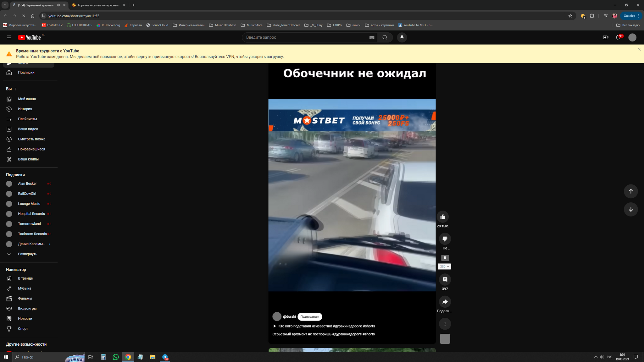Open the 360 quality dropdown
Screen dimensions: 644x362
pyautogui.click(x=444, y=266)
